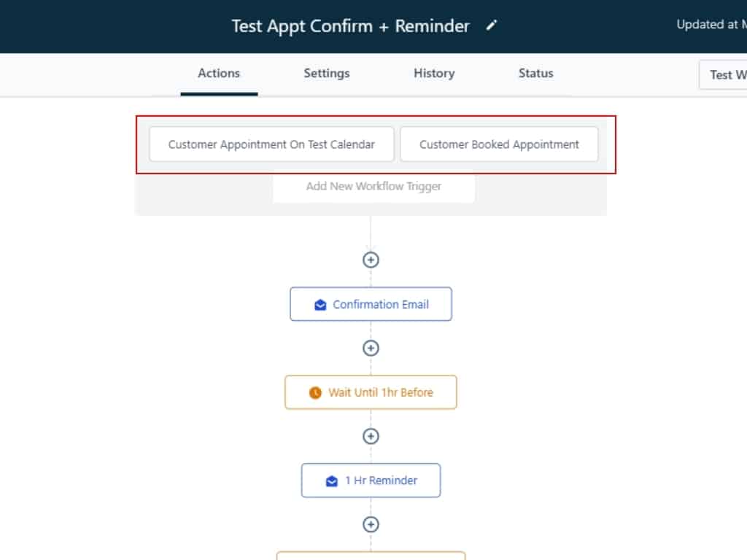Click Add New Workflow Trigger
The width and height of the screenshot is (747, 560).
(x=373, y=187)
